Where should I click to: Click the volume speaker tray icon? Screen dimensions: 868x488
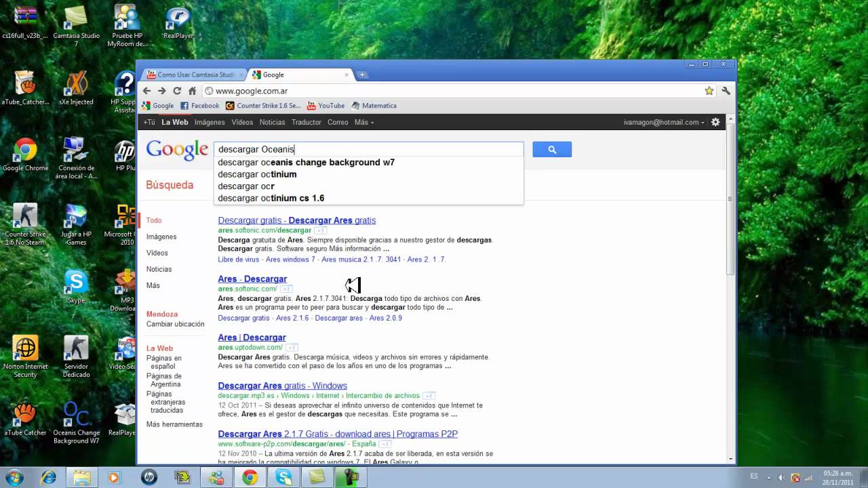[x=782, y=477]
